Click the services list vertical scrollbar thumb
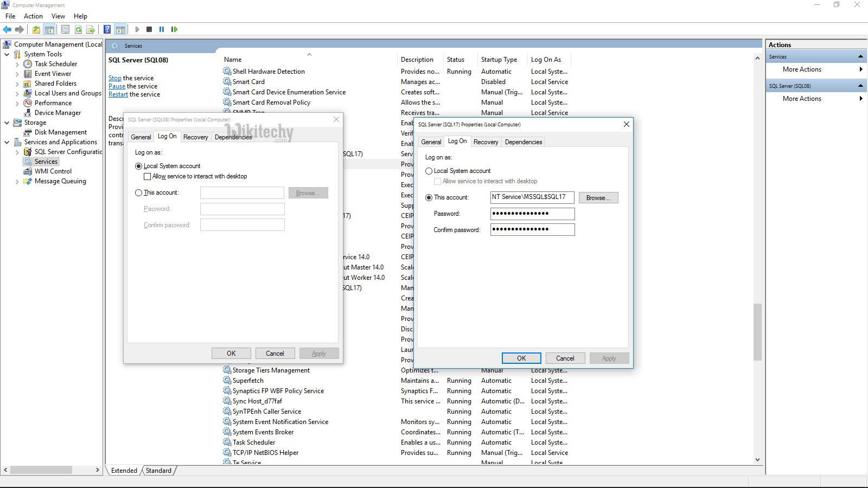This screenshot has height=488, width=868. pyautogui.click(x=757, y=332)
